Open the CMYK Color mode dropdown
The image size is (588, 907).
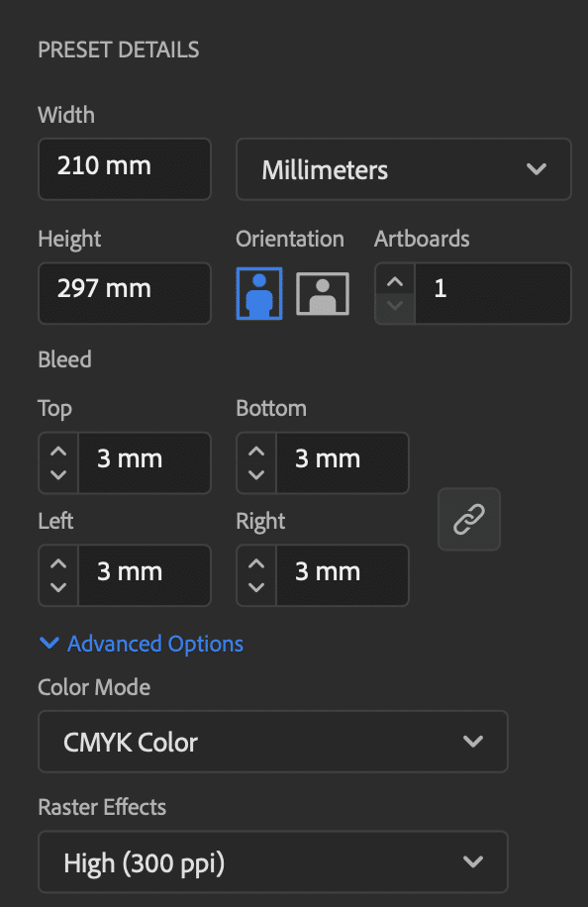[273, 742]
